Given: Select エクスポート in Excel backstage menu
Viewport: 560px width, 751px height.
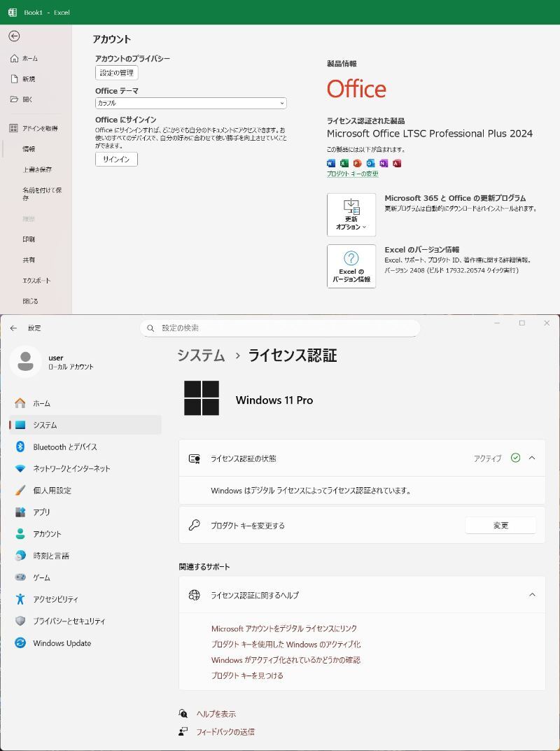Looking at the screenshot, I should tap(36, 281).
